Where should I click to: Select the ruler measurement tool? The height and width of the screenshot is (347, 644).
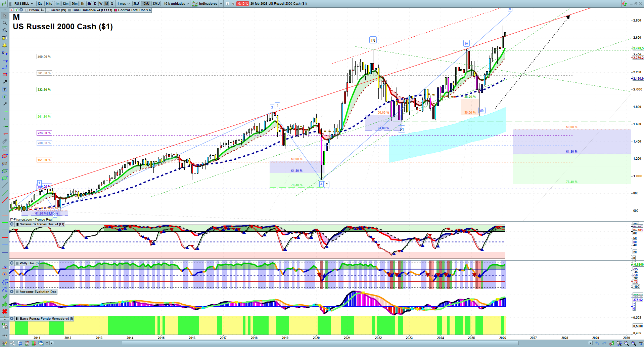(5, 141)
